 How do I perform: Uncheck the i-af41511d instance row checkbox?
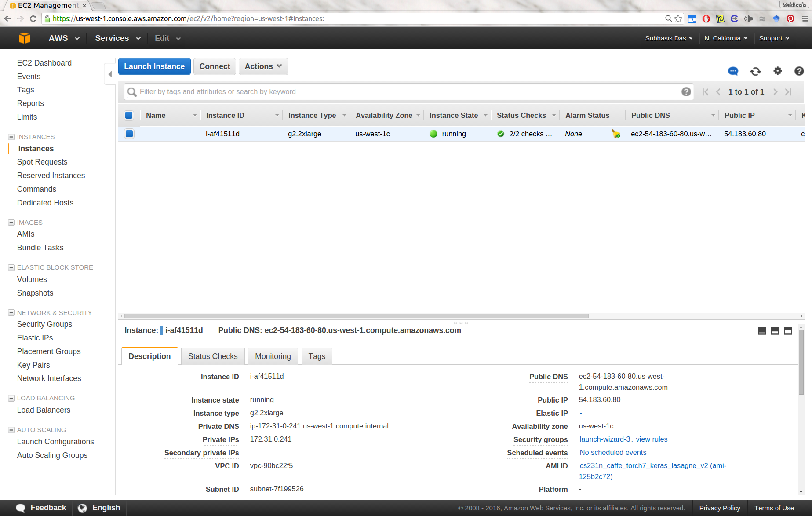coord(129,134)
